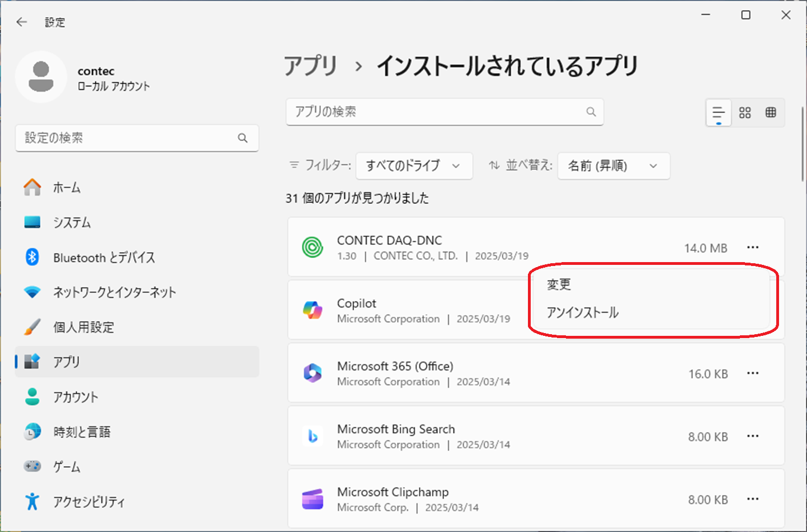Minimize the 設定 window
The image size is (807, 532).
pos(706,15)
